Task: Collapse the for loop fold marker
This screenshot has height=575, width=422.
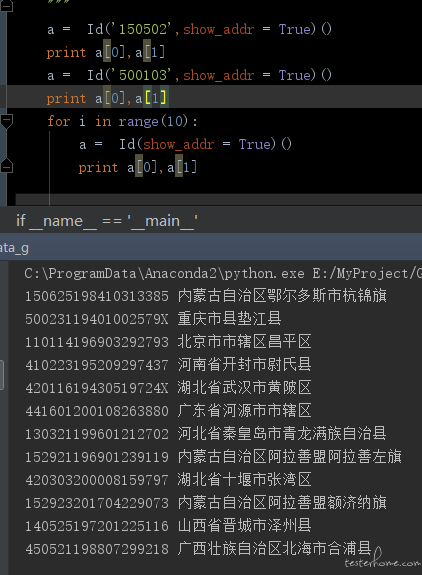Action: (7, 121)
